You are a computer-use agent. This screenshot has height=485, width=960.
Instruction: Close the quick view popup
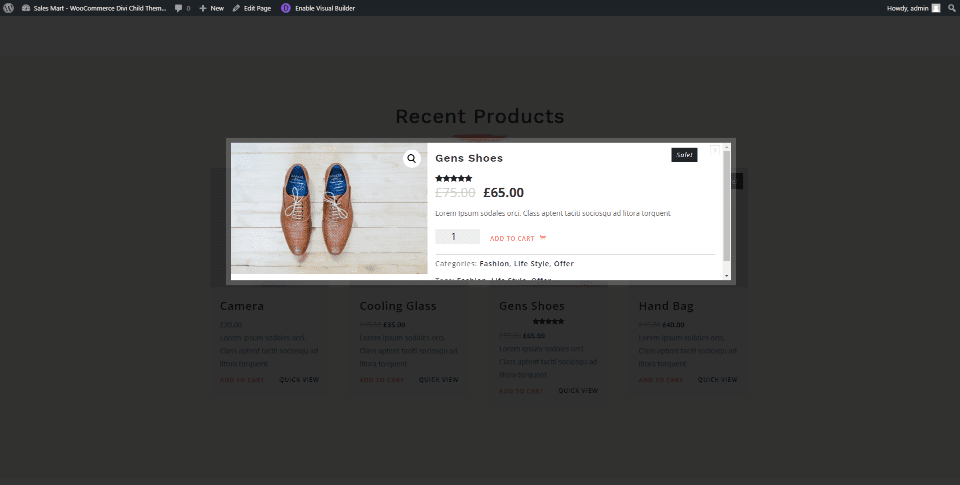(x=715, y=150)
